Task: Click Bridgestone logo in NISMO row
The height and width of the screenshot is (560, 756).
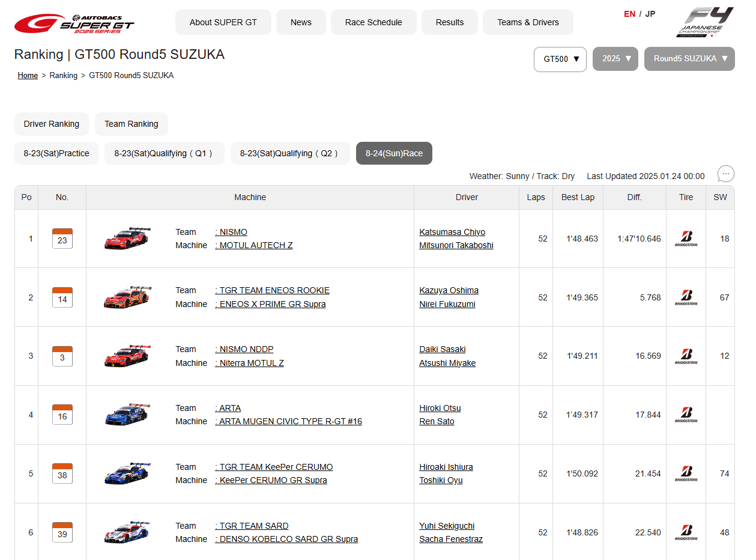Action: tap(686, 239)
